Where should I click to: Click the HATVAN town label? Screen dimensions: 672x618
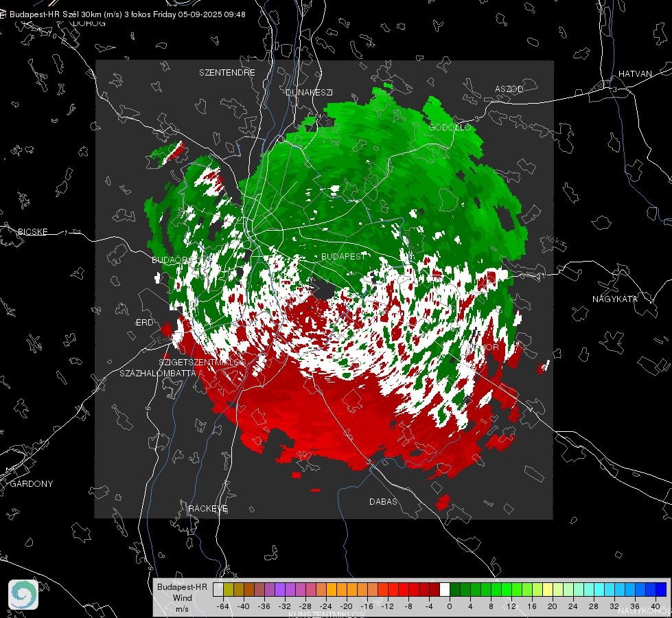coord(635,73)
